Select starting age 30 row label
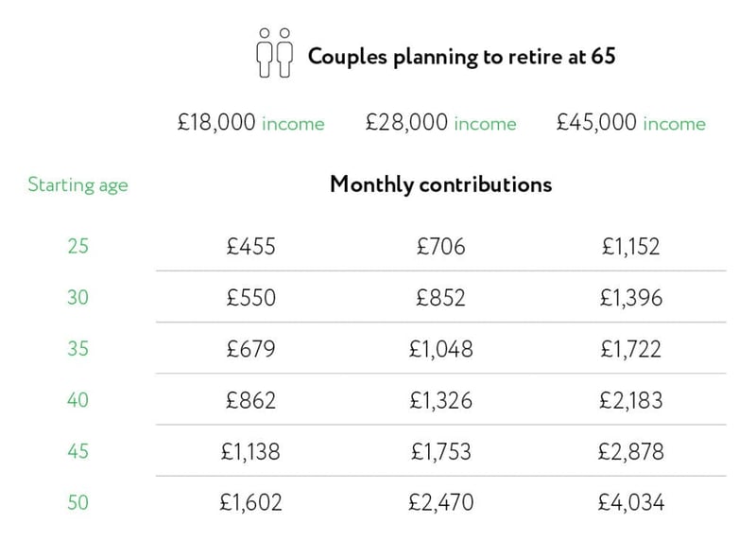756x541 pixels. click(x=77, y=298)
